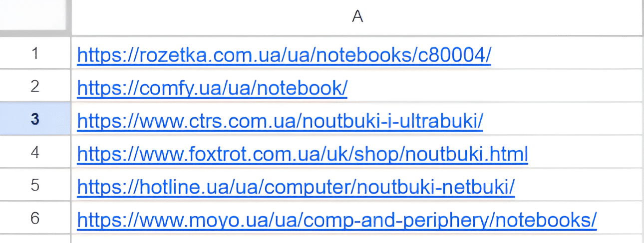Select row 1 via its row header
This screenshot has width=644, height=243.
(x=35, y=52)
